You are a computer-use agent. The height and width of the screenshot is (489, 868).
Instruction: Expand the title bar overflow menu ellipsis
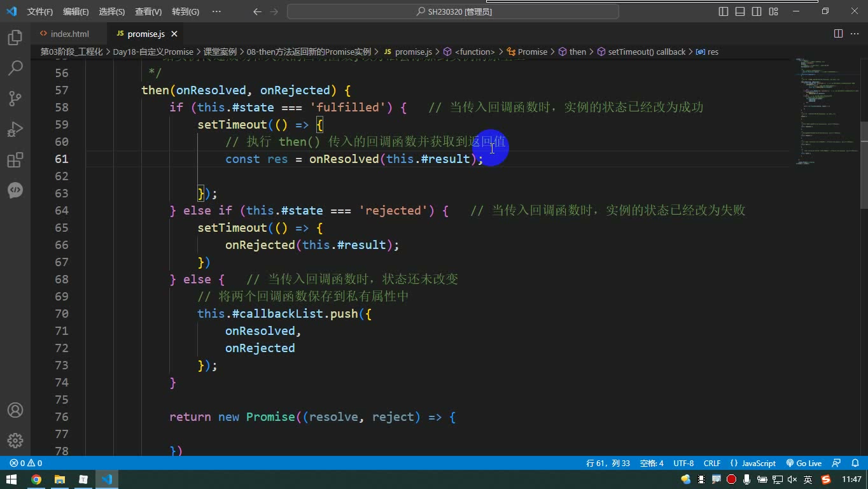(x=216, y=11)
